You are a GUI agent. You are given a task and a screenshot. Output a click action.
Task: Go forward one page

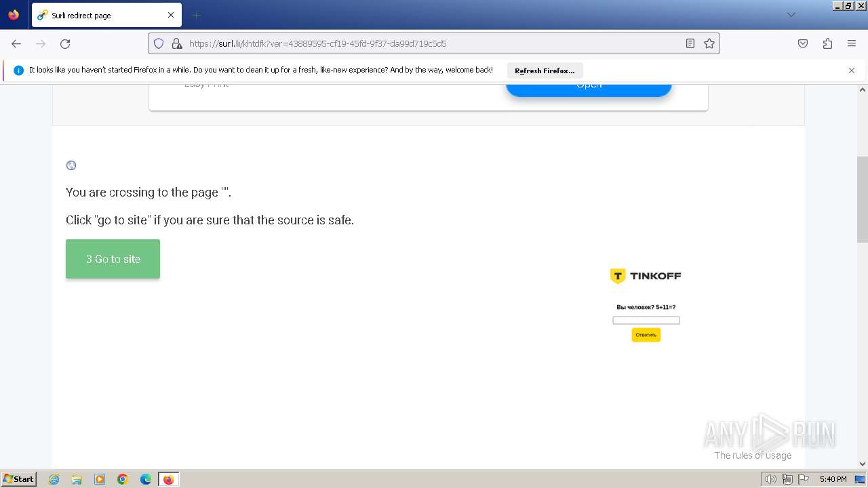tap(41, 43)
